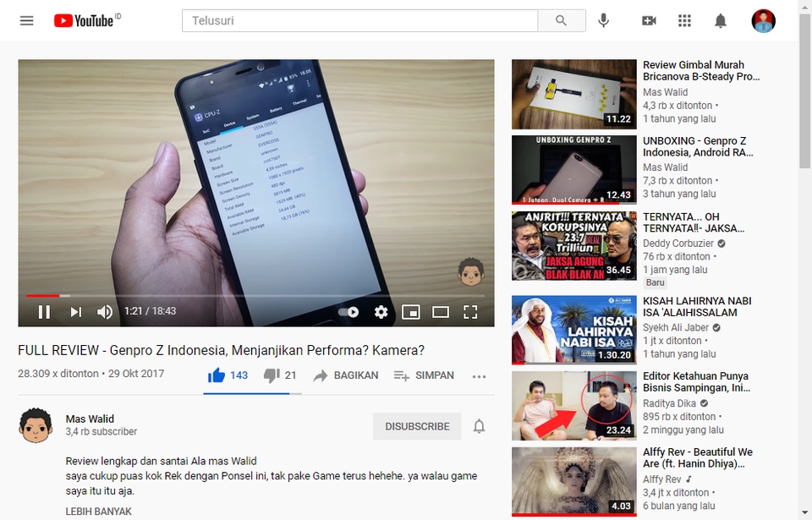Toggle the autoplay switch in player
Screen dimensions: 812x520
348,312
